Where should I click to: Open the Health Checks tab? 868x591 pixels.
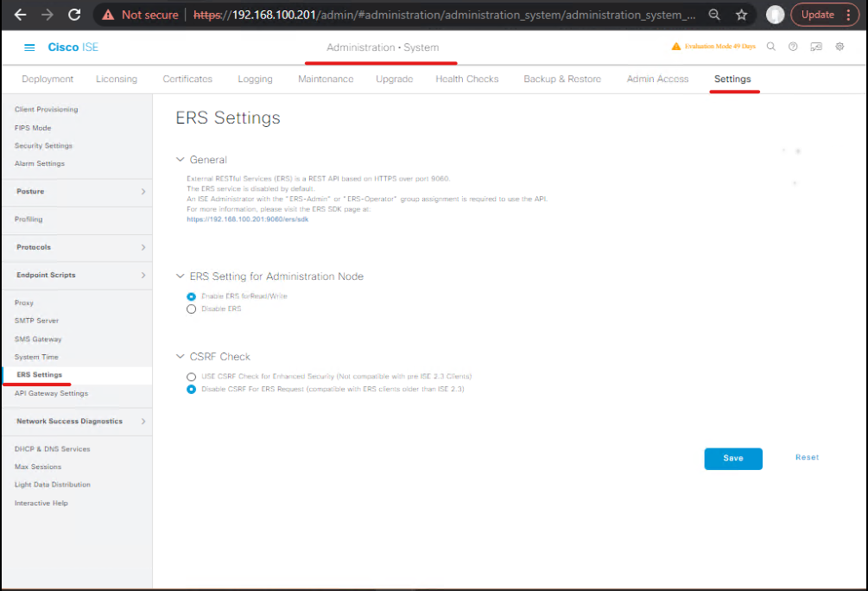467,79
